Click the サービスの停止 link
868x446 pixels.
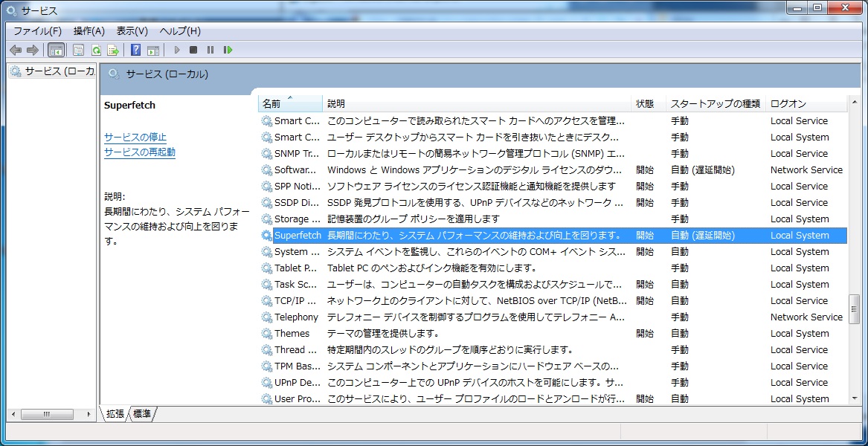[x=135, y=138]
